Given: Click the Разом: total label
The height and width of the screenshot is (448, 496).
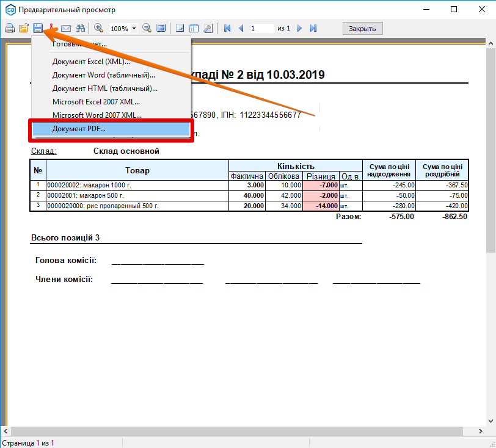Looking at the screenshot, I should (348, 217).
